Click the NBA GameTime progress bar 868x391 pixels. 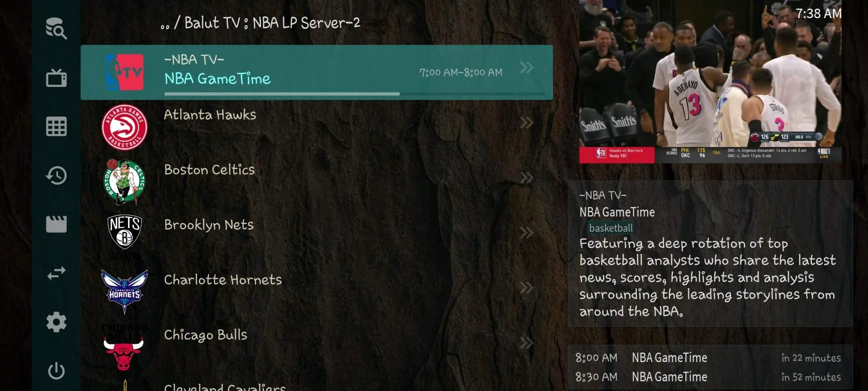(355, 94)
